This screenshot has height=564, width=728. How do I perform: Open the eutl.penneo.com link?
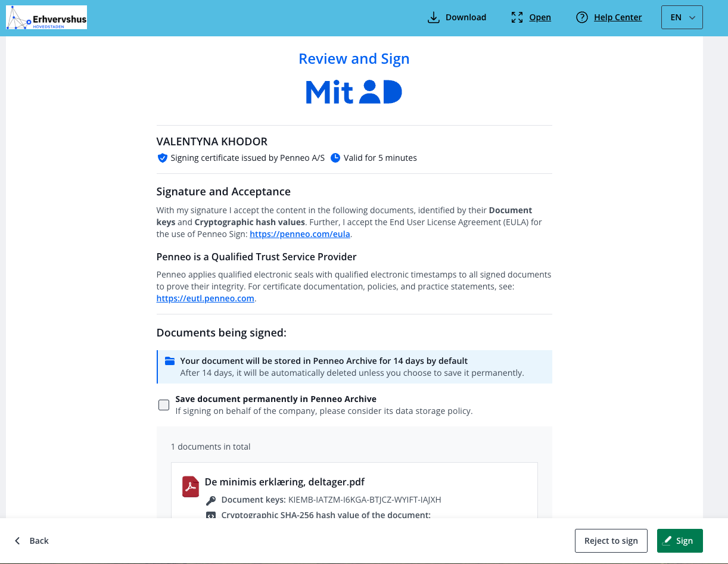(206, 298)
